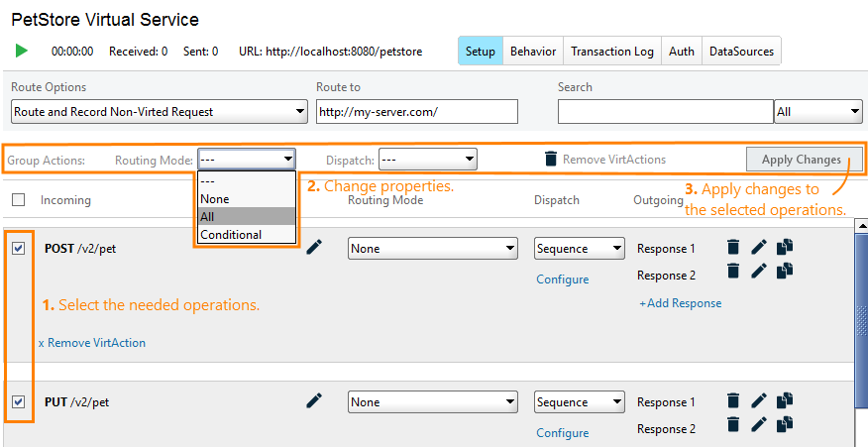Screen dimensions: 868x447
Task: Choose the '---' option in Routing Mode list
Action: pyautogui.click(x=247, y=181)
